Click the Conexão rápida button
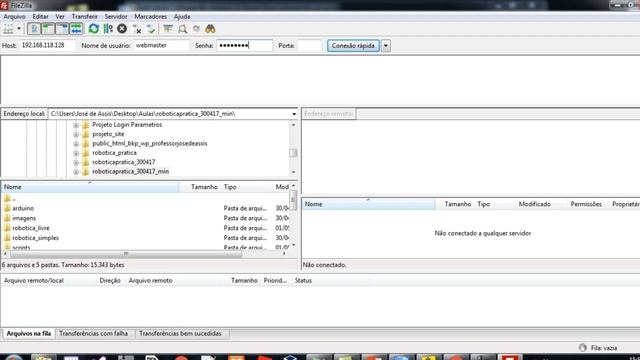 pyautogui.click(x=353, y=46)
